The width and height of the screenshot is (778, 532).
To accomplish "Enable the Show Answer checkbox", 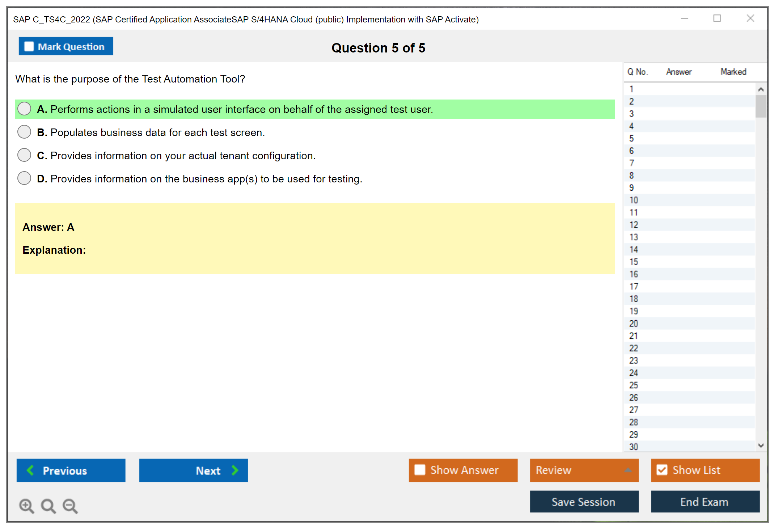I will 420,470.
